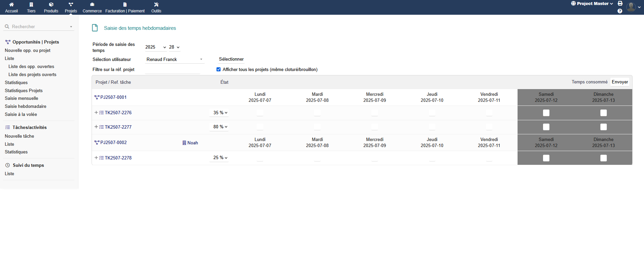Image resolution: width=644 pixels, height=275 pixels.
Task: Click the Outils tools icon
Action: 156,5
